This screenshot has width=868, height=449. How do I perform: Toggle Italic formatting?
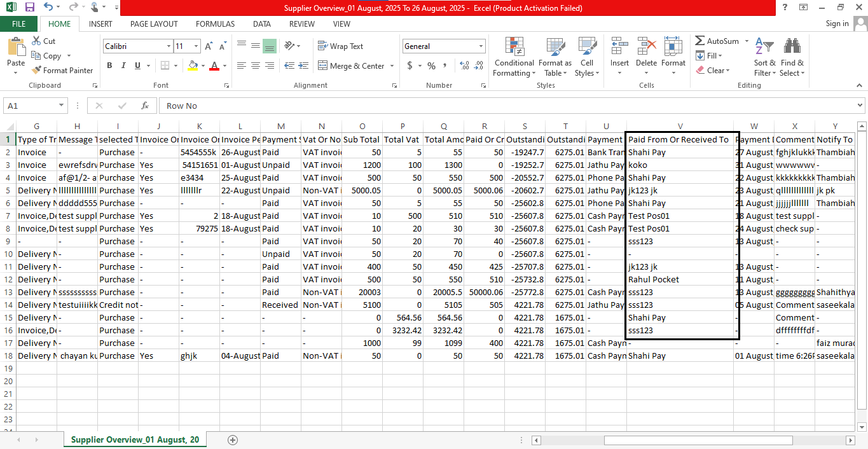123,66
